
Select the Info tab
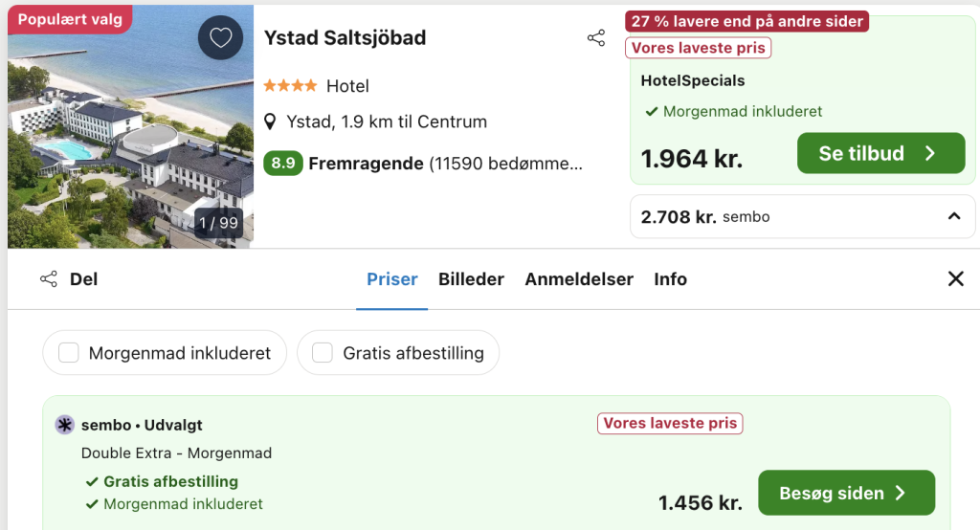click(671, 278)
